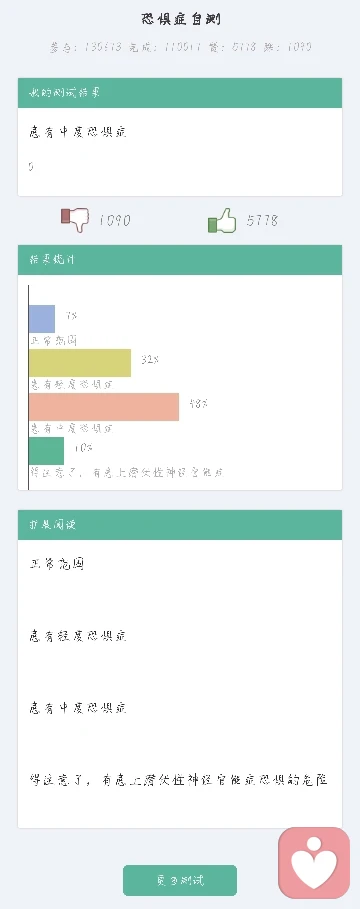Click the dislike count 1090
Image resolution: width=360 pixels, height=909 pixels.
click(115, 220)
